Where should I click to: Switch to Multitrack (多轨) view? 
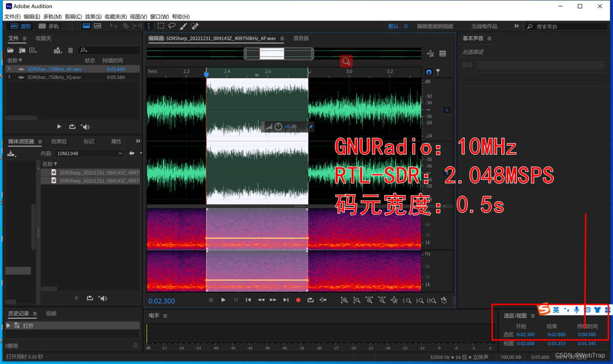coord(49,26)
